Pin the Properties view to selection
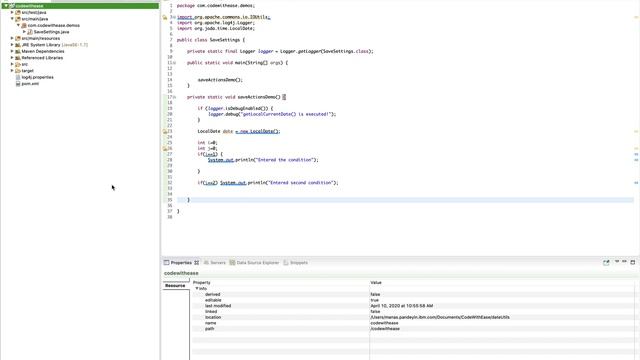Screen dimensions: 640x360 (606, 262)
